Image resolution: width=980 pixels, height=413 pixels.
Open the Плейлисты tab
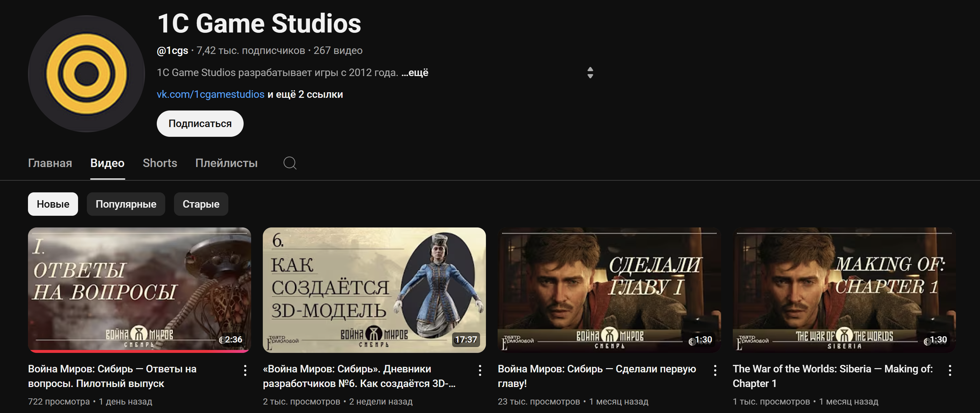click(226, 163)
